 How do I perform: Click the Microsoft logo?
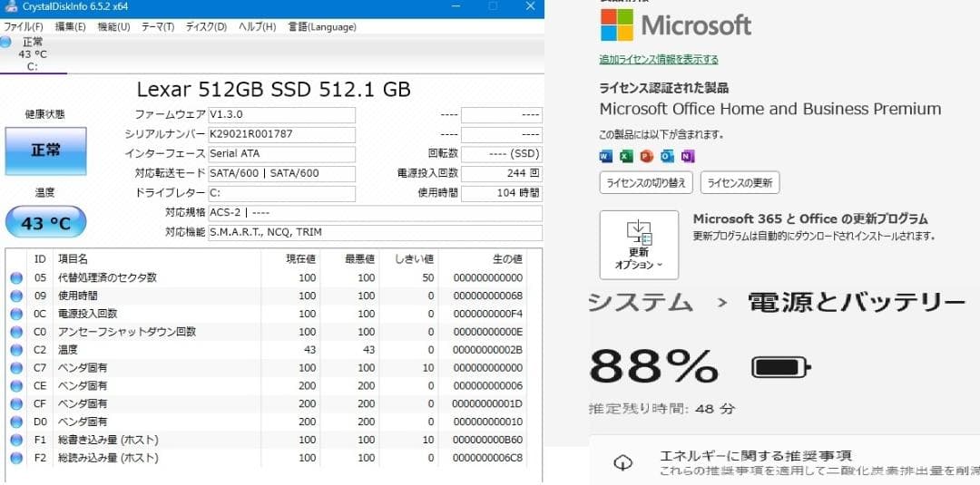coord(676,25)
